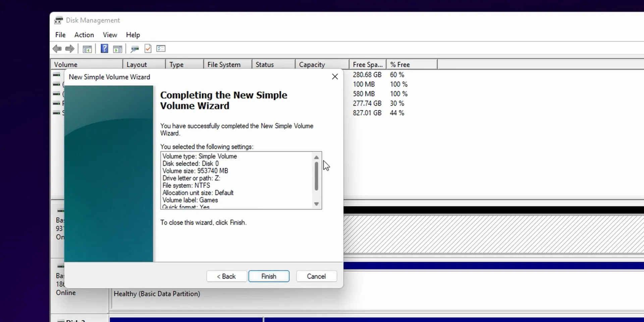
Task: Select the 580 MB free space cell
Action: (x=364, y=94)
